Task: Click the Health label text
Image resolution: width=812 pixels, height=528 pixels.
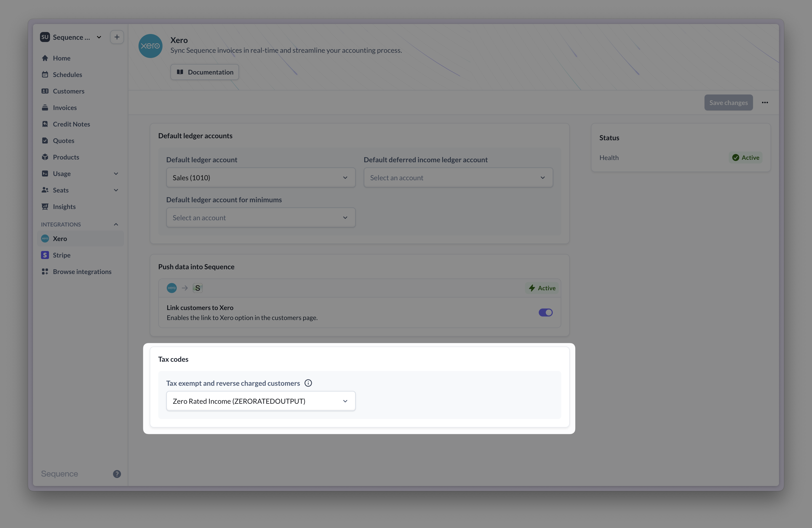Action: click(x=609, y=157)
